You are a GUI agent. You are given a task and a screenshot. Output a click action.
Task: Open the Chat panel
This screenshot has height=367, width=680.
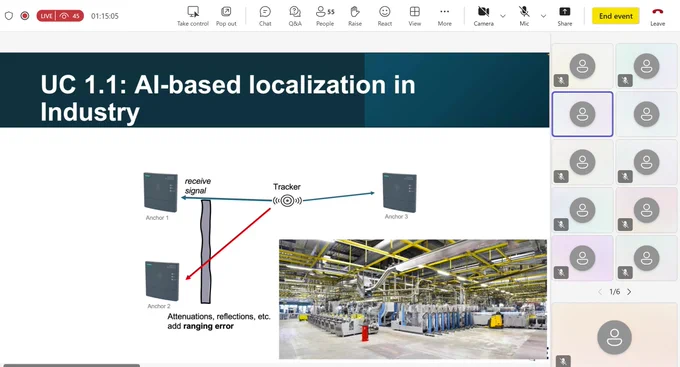(x=265, y=16)
